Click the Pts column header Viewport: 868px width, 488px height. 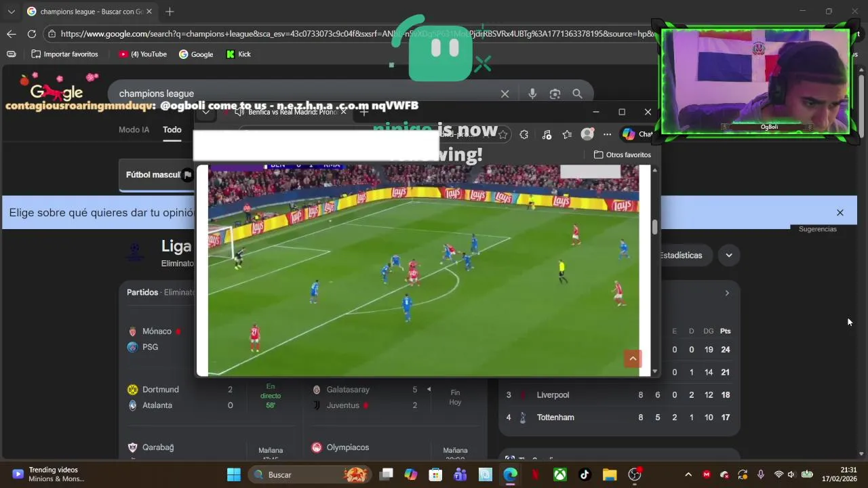pos(726,331)
